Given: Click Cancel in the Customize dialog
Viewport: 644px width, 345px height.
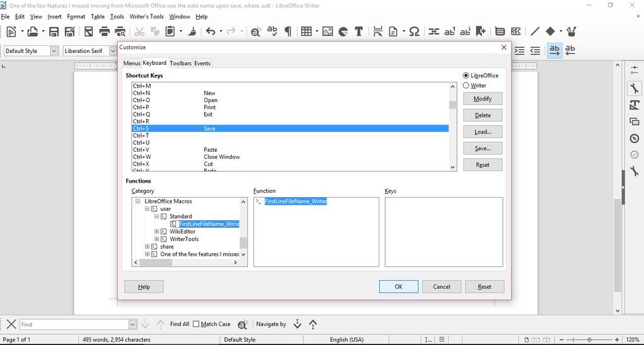Looking at the screenshot, I should click(x=442, y=286).
